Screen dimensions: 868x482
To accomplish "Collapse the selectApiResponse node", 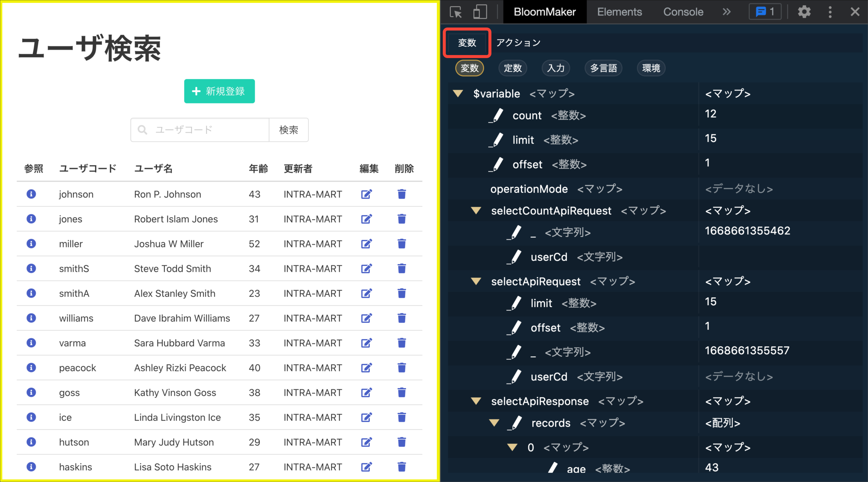I will 476,401.
